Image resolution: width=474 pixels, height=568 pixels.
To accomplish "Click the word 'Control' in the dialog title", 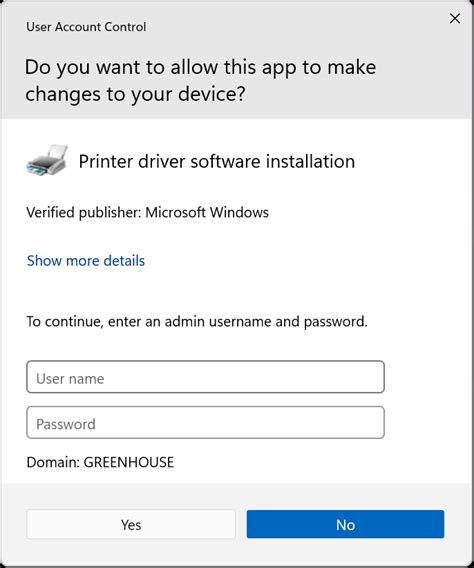I will pos(125,27).
